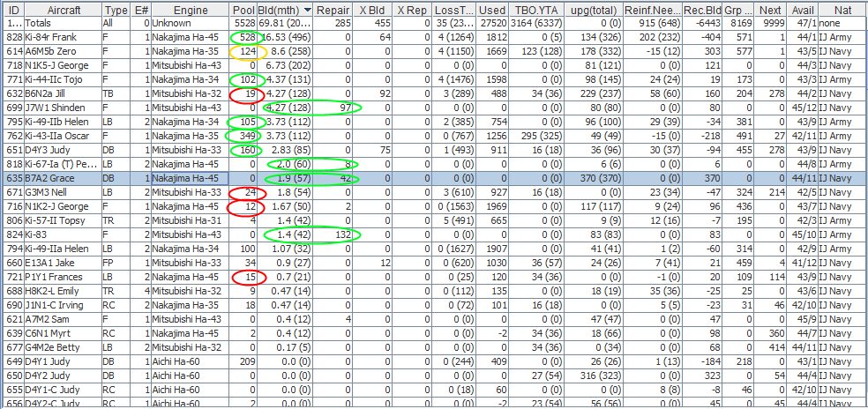Select B6N2a Jill aircraft cell
Image resolution: width=868 pixels, height=409 pixels.
[x=64, y=94]
